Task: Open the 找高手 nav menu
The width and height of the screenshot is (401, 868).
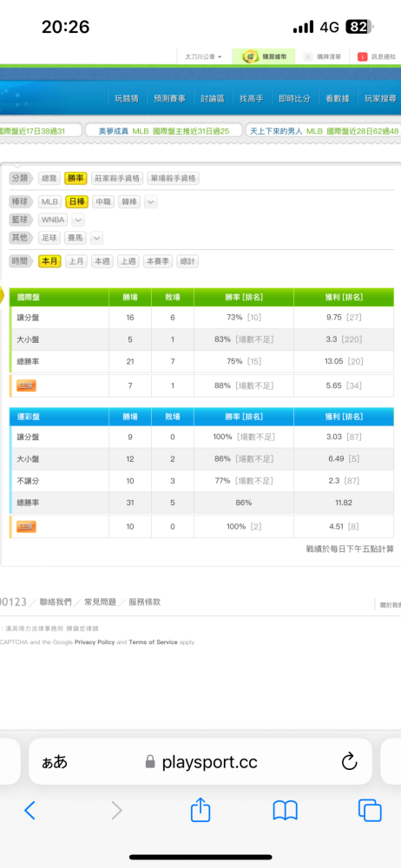Action: click(252, 99)
